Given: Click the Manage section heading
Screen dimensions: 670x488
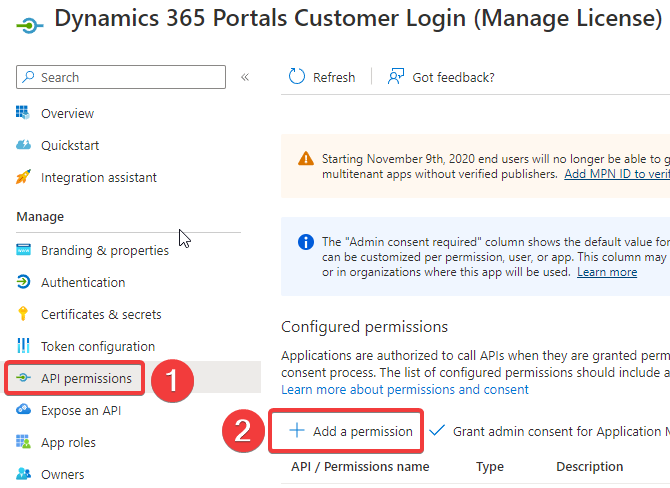Looking at the screenshot, I should click(40, 217).
